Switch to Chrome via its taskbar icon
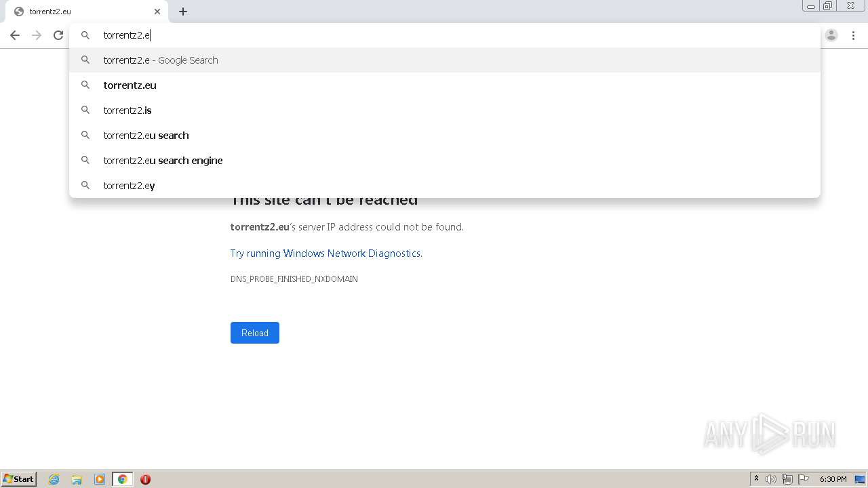The height and width of the screenshot is (488, 868). [123, 479]
